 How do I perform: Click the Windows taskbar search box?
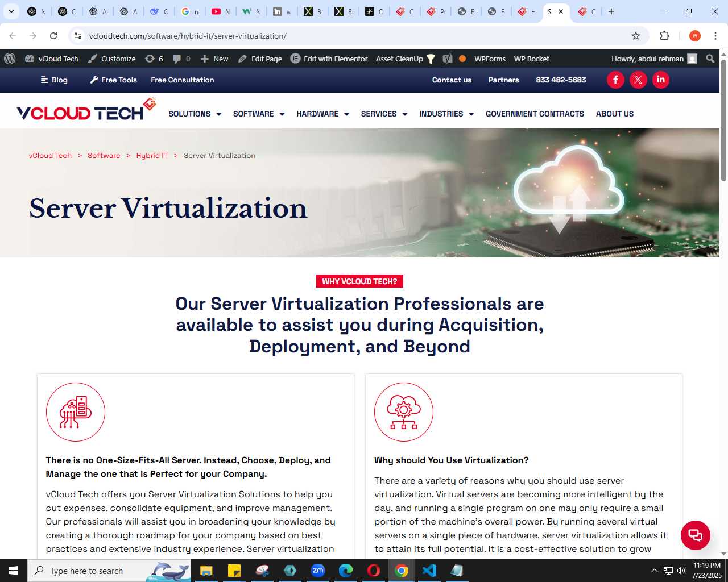(x=110, y=571)
